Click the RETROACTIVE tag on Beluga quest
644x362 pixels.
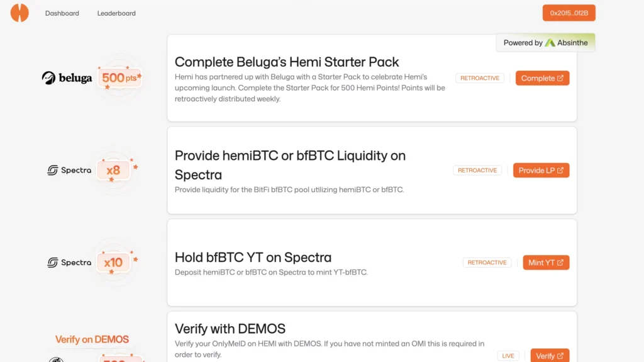[480, 78]
